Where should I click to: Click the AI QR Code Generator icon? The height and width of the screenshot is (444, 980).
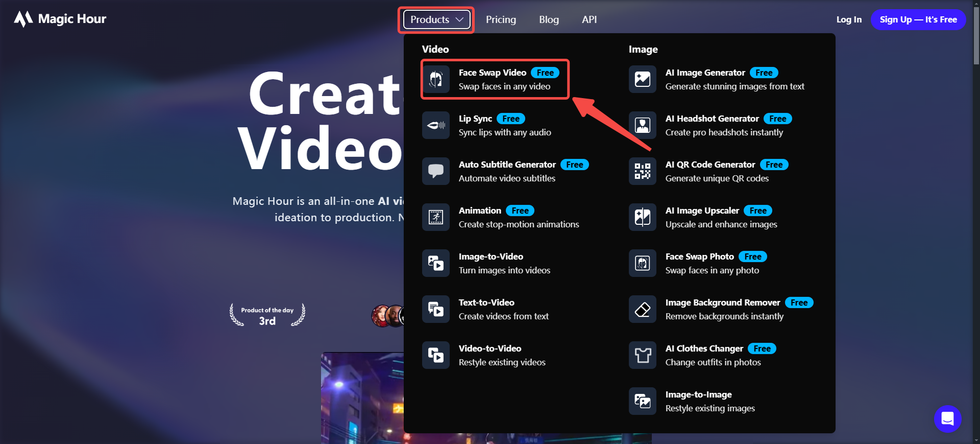point(643,171)
